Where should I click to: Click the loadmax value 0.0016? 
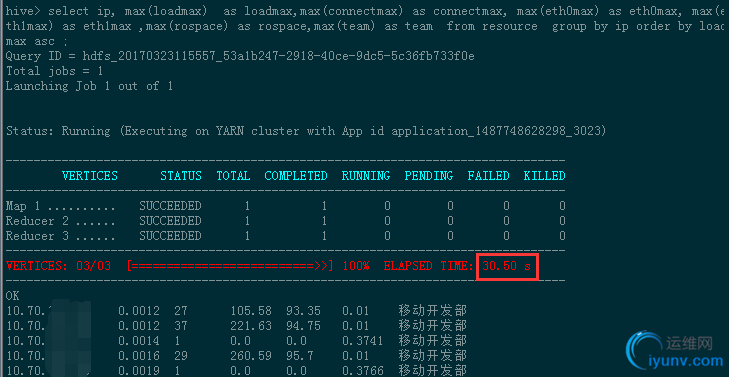pos(139,356)
